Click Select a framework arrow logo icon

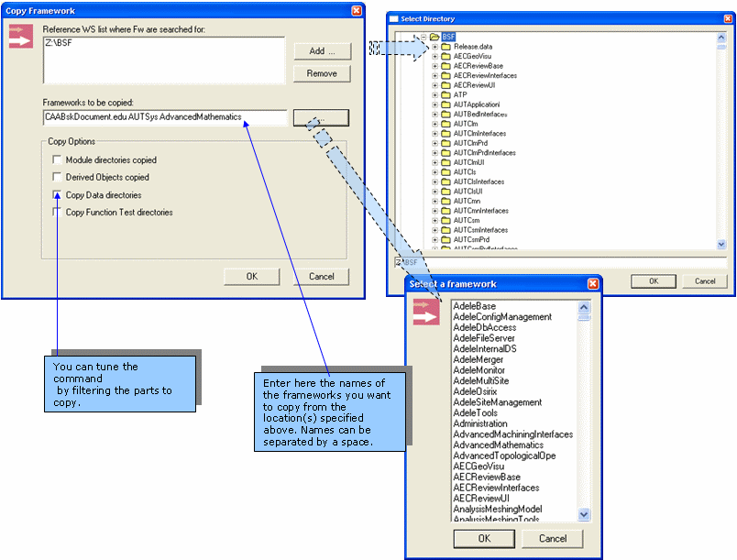[x=426, y=312]
